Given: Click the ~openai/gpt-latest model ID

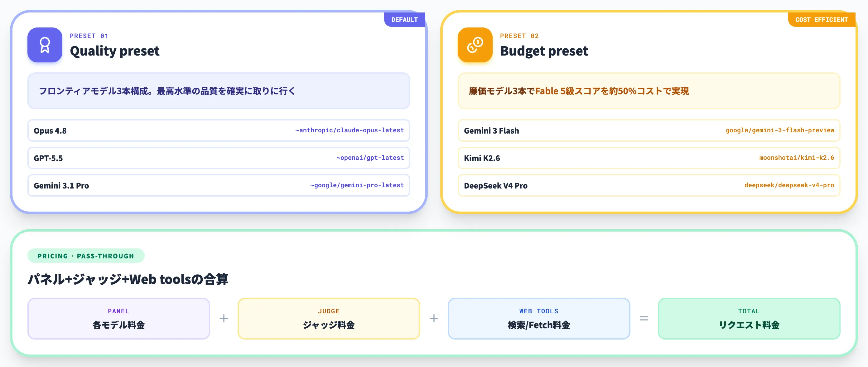Looking at the screenshot, I should click(x=370, y=158).
